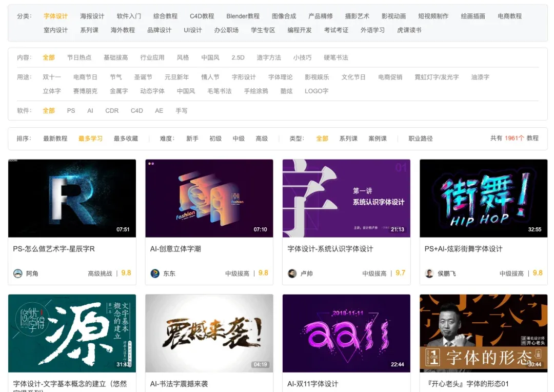
Task: Go to 虎课读书 category
Action: click(x=409, y=30)
